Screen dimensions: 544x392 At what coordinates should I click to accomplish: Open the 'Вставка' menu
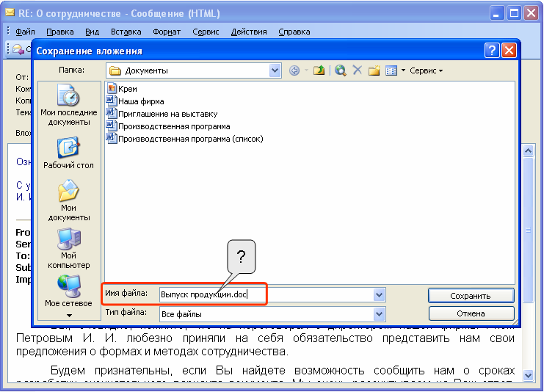click(126, 32)
